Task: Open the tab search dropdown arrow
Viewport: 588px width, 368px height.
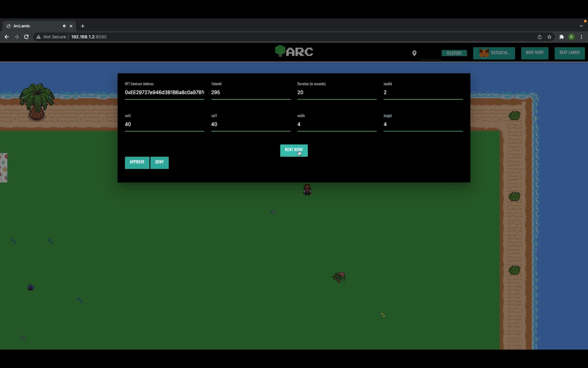Action: point(581,26)
